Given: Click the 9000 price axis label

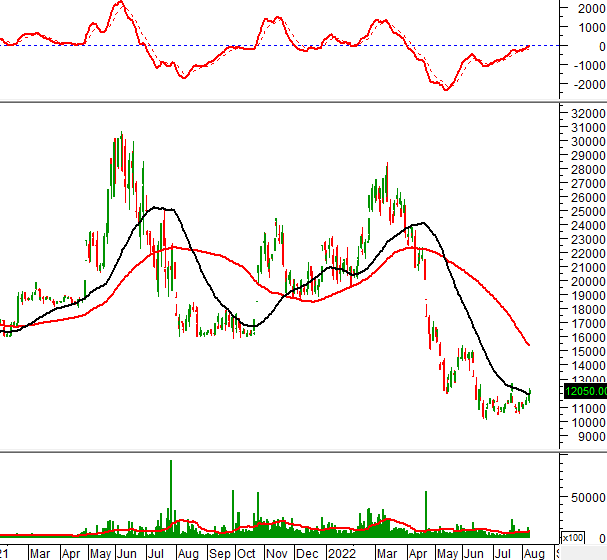Looking at the screenshot, I should coord(592,436).
